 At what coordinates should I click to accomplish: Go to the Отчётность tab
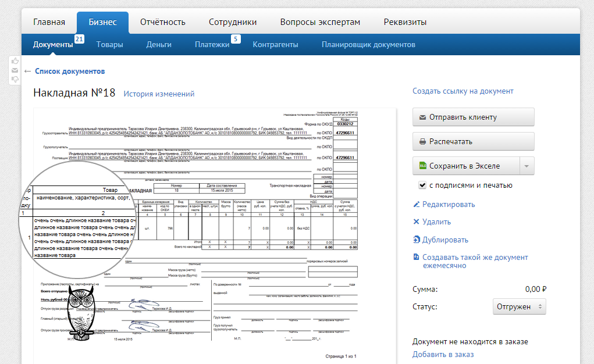pos(163,22)
